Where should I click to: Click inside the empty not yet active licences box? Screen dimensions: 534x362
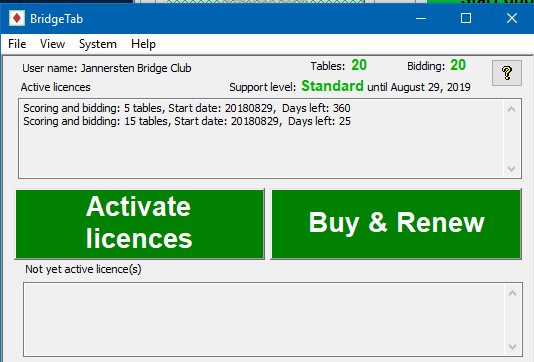(264, 319)
